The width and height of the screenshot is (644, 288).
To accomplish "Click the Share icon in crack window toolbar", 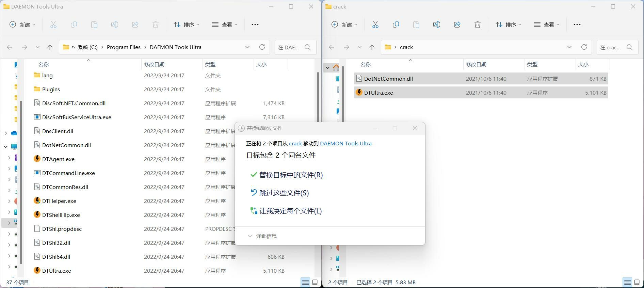I will coord(457,25).
